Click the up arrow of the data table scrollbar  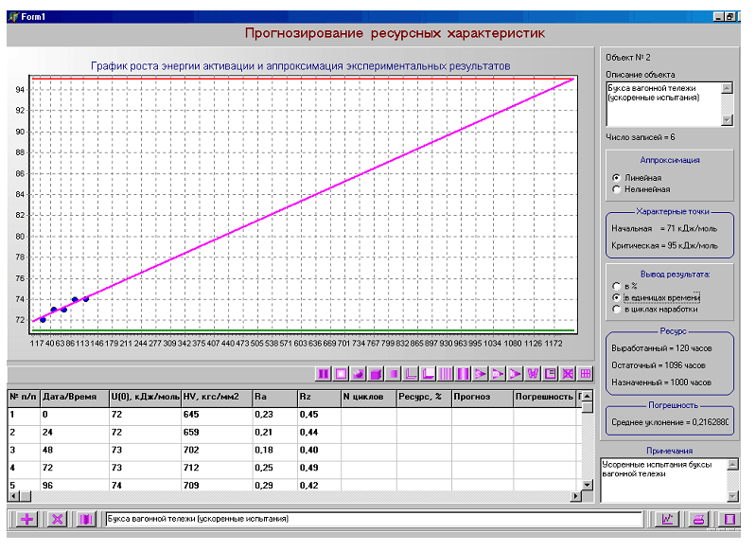(587, 396)
